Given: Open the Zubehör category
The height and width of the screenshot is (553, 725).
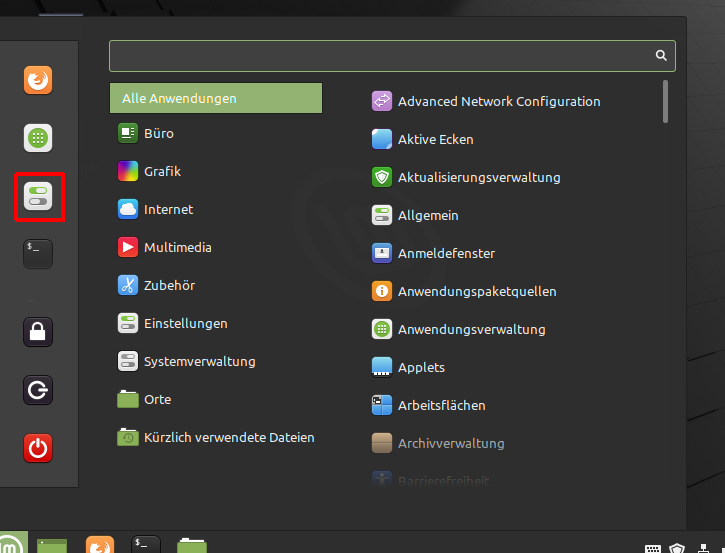Looking at the screenshot, I should tap(216, 285).
